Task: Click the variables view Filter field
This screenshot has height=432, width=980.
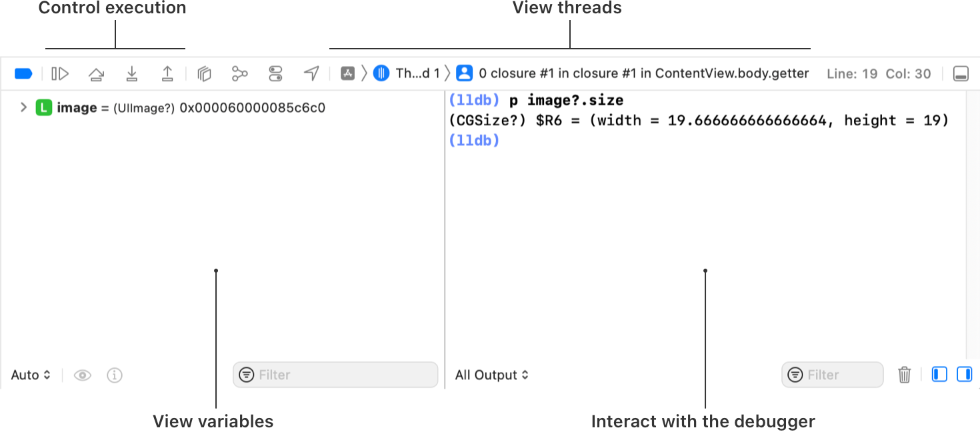Action: (335, 375)
